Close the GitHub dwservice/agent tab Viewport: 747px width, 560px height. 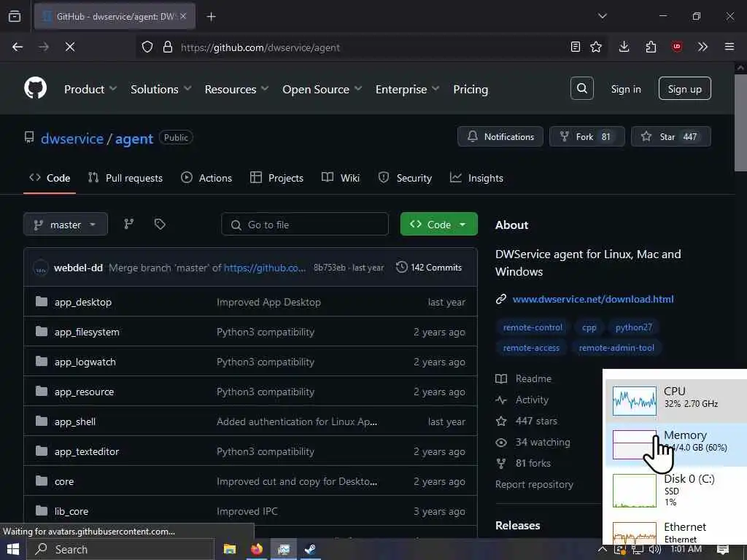pos(183,16)
